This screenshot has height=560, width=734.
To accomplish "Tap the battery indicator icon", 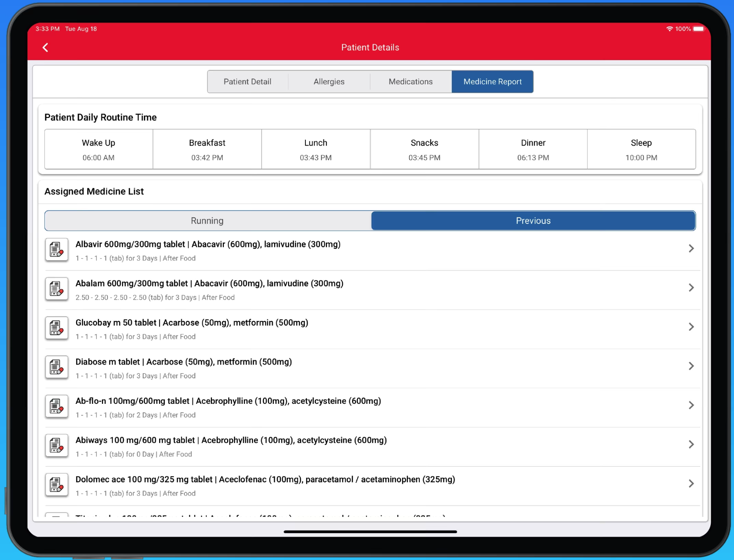I will tap(699, 29).
